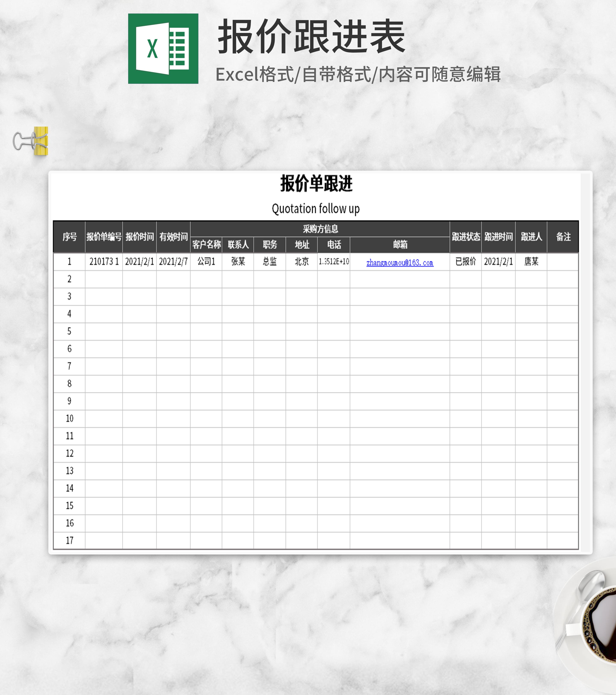Select the 有效时间 cell 2021/2/7
Image resolution: width=616 pixels, height=695 pixels.
tap(173, 262)
